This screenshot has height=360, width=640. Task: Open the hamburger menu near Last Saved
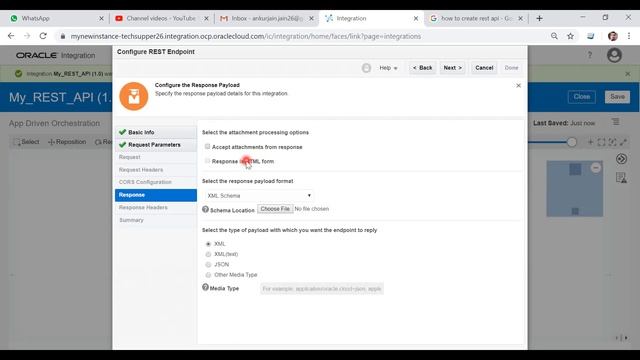point(616,122)
